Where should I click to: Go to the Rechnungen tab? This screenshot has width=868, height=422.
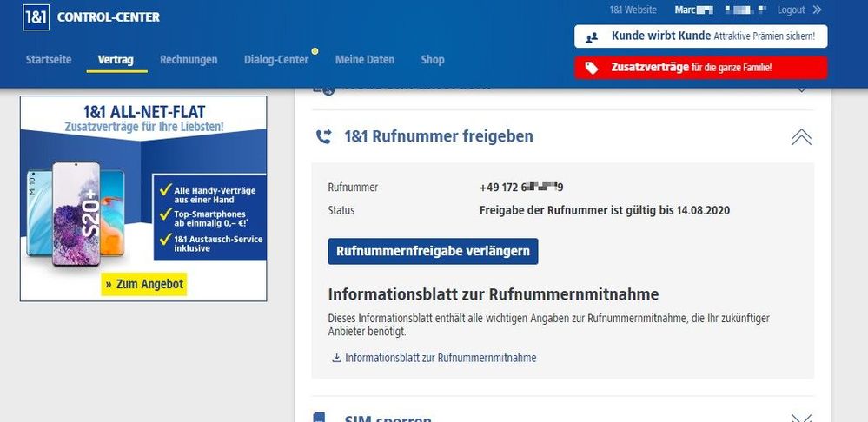[x=189, y=60]
